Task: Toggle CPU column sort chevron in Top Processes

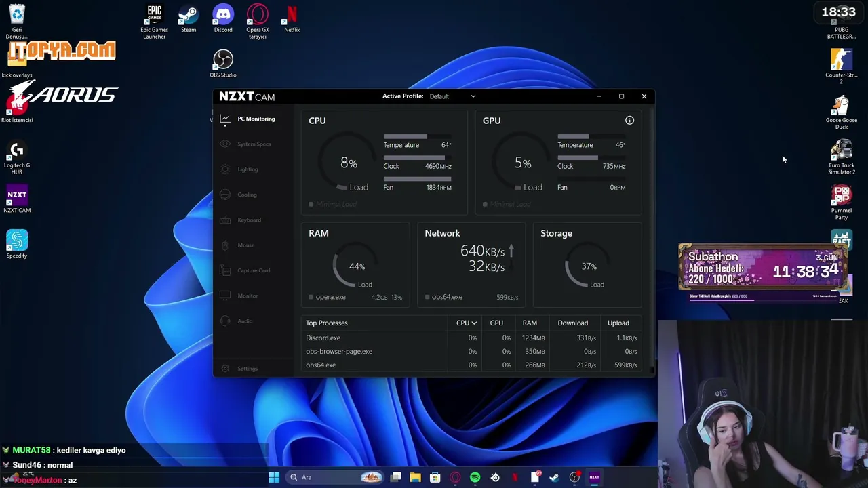Action: (474, 323)
